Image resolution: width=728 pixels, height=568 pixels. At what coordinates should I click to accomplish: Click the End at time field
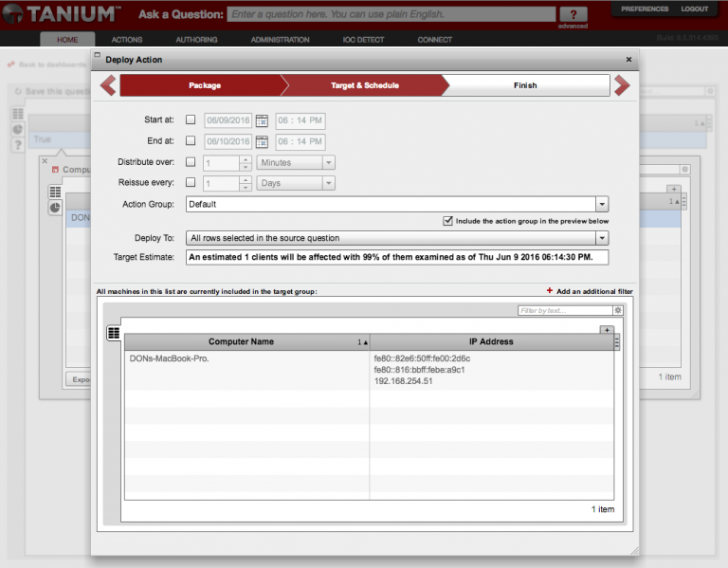pos(300,141)
